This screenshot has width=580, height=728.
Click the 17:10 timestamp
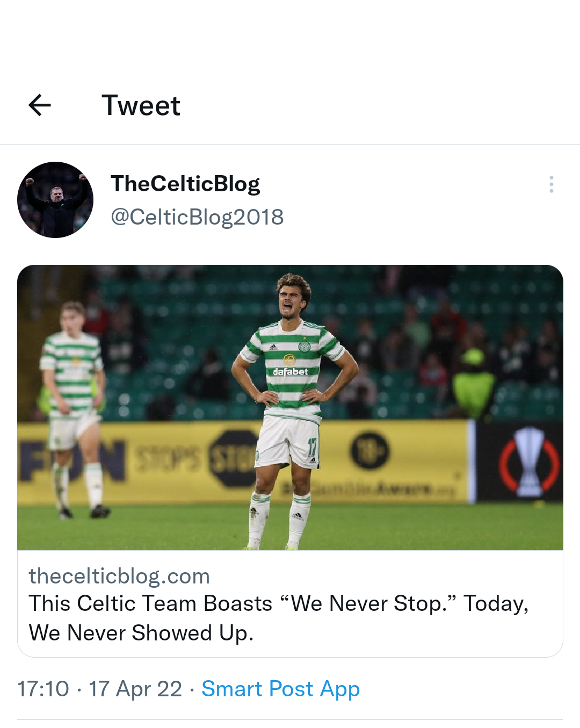44,689
